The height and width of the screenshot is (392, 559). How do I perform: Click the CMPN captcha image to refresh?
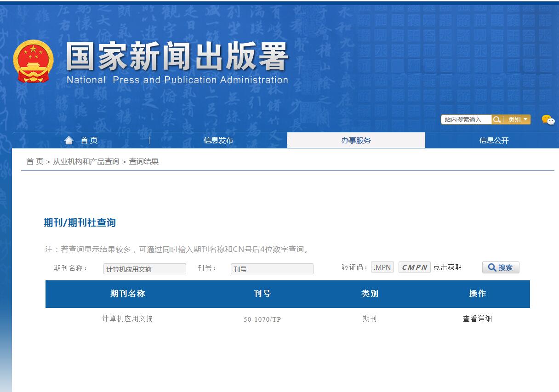(x=414, y=267)
